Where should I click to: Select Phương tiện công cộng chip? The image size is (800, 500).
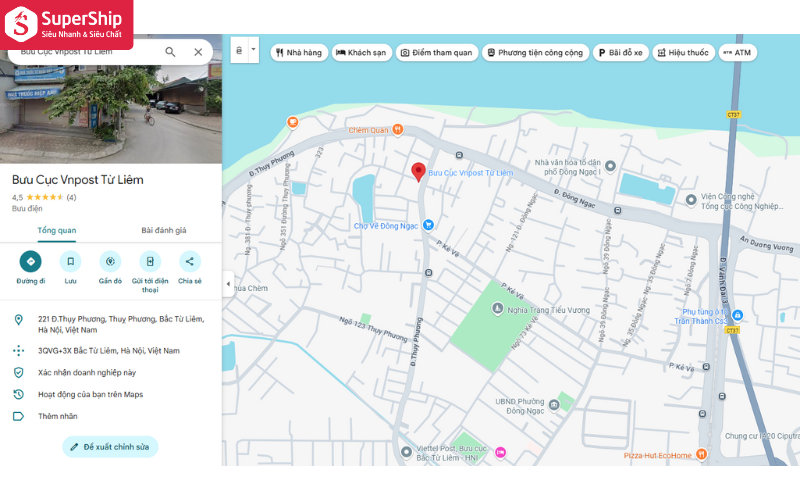tap(535, 53)
